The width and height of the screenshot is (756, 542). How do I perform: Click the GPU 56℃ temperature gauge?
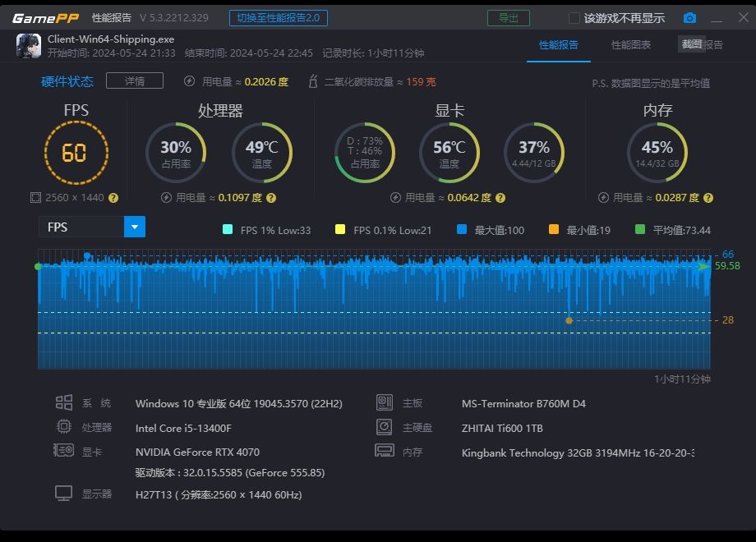[x=449, y=153]
